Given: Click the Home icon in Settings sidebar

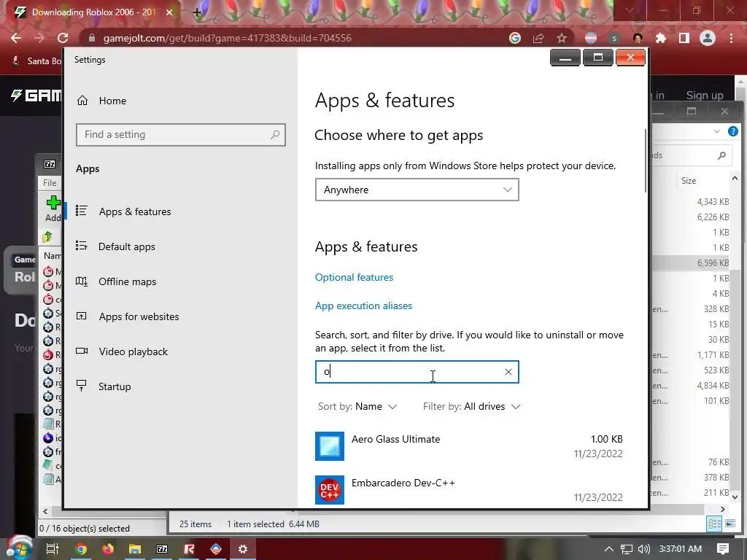Looking at the screenshot, I should [82, 101].
